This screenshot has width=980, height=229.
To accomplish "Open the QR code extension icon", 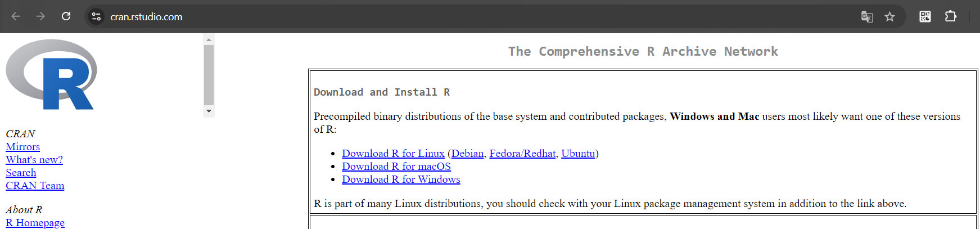I will click(x=925, y=16).
